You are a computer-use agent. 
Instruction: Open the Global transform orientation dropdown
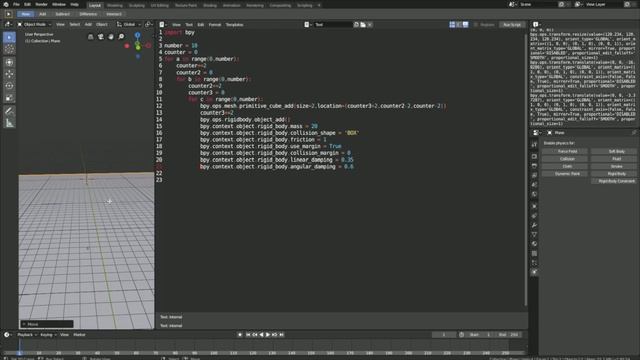(129, 24)
